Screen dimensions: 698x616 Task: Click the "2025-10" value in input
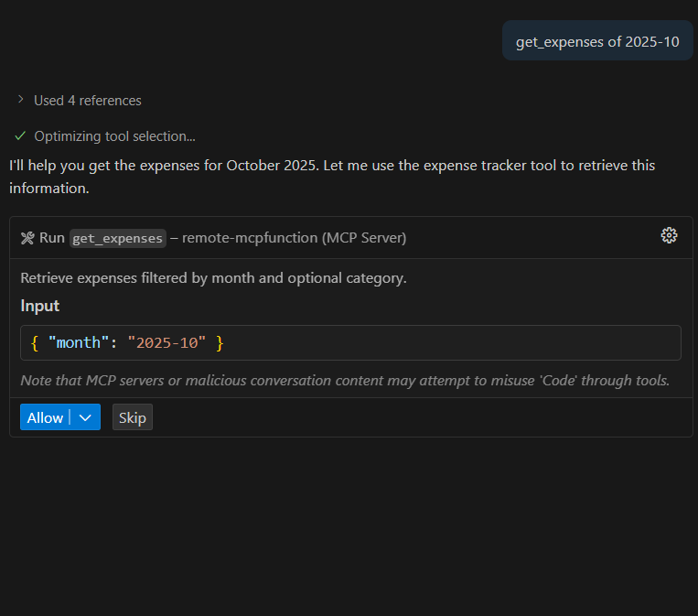pos(166,343)
